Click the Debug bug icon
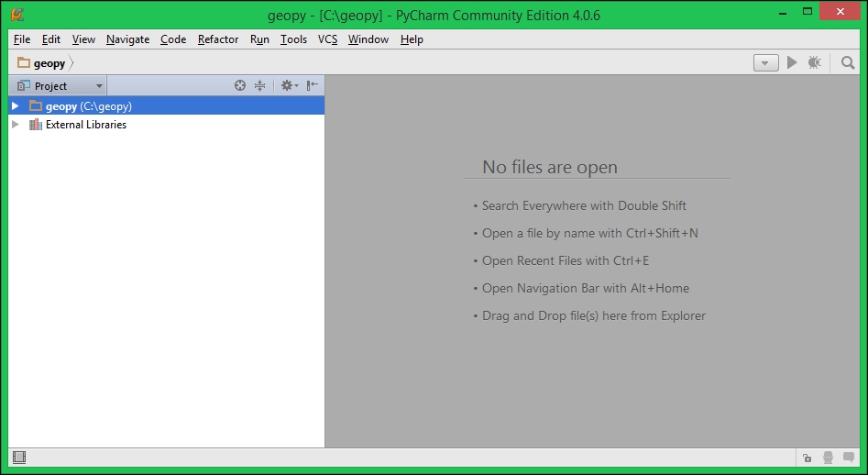868x475 pixels. tap(814, 62)
